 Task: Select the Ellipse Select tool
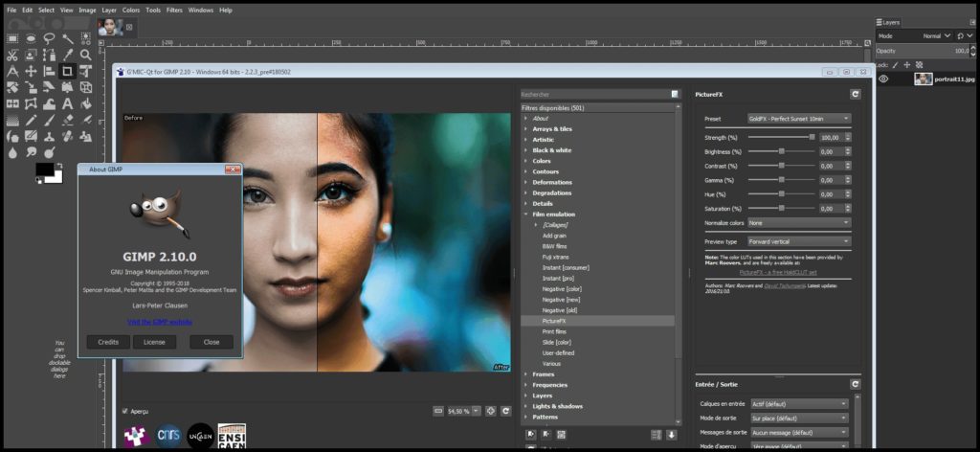click(31, 38)
